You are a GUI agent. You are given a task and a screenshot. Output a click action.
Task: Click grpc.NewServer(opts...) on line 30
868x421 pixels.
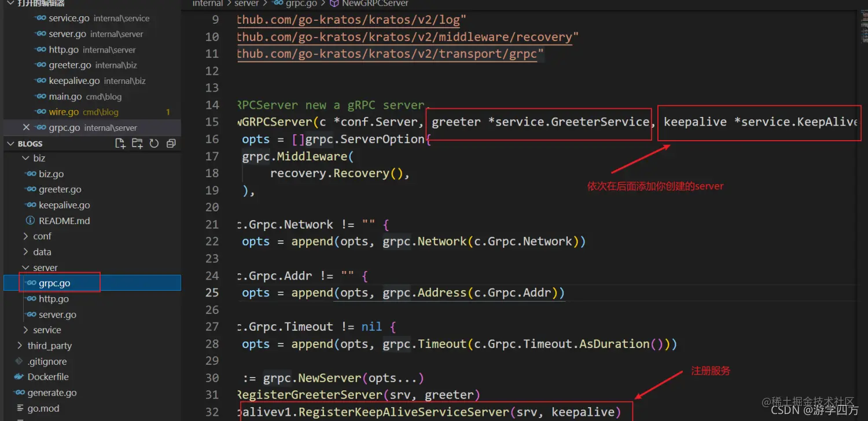(x=344, y=378)
